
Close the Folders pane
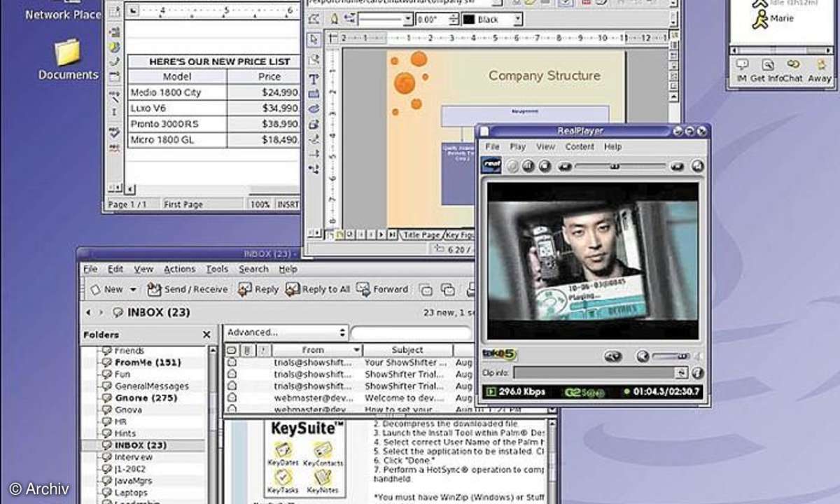[x=206, y=335]
